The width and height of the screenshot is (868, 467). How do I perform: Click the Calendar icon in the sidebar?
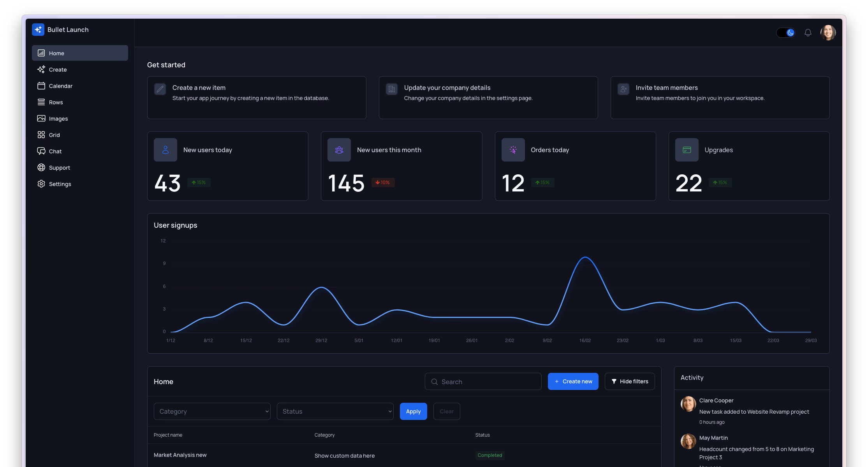(41, 86)
